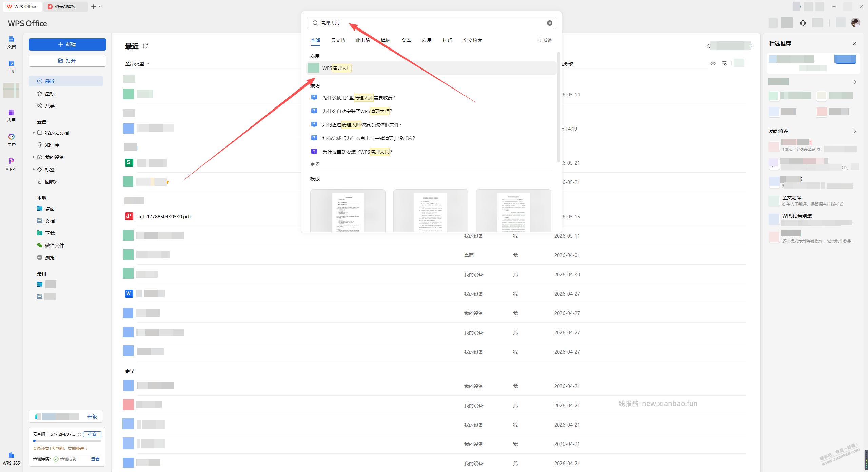Click the 更多 link under 技巧 results
This screenshot has width=868, height=472.
(x=315, y=164)
